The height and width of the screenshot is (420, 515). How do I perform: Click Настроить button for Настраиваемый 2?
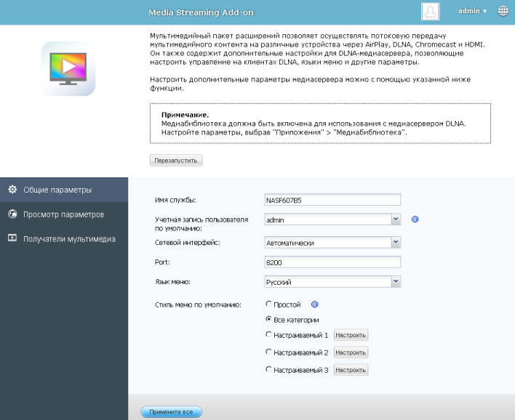point(351,352)
